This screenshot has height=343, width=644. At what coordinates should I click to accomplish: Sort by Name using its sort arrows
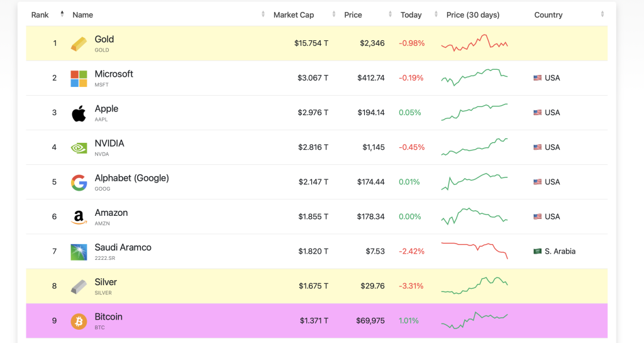click(263, 14)
